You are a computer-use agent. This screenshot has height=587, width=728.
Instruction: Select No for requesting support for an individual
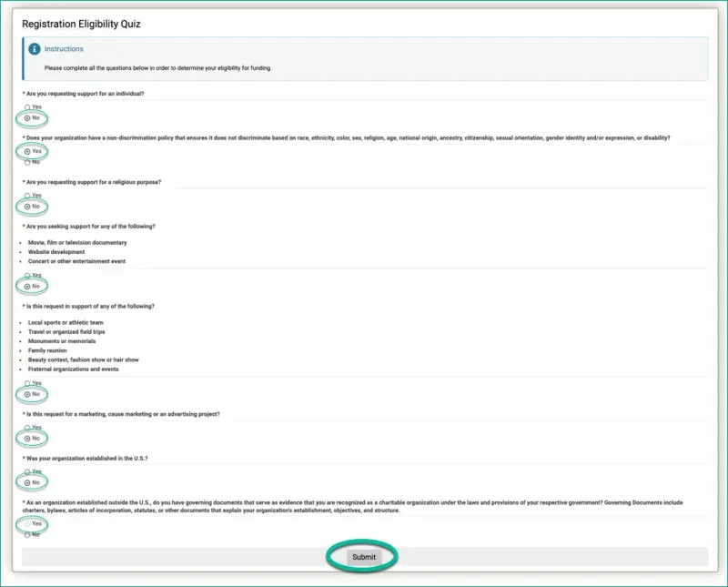click(x=27, y=118)
